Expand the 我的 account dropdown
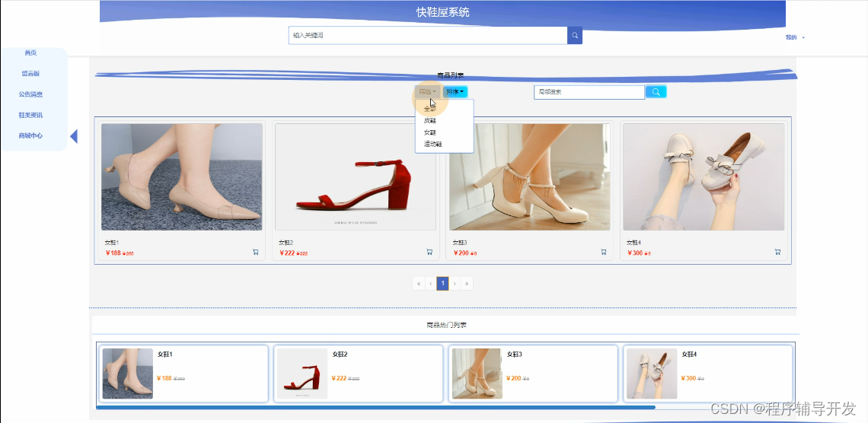 tap(795, 37)
